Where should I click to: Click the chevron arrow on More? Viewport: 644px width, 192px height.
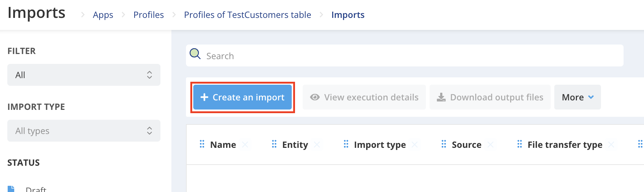point(591,97)
